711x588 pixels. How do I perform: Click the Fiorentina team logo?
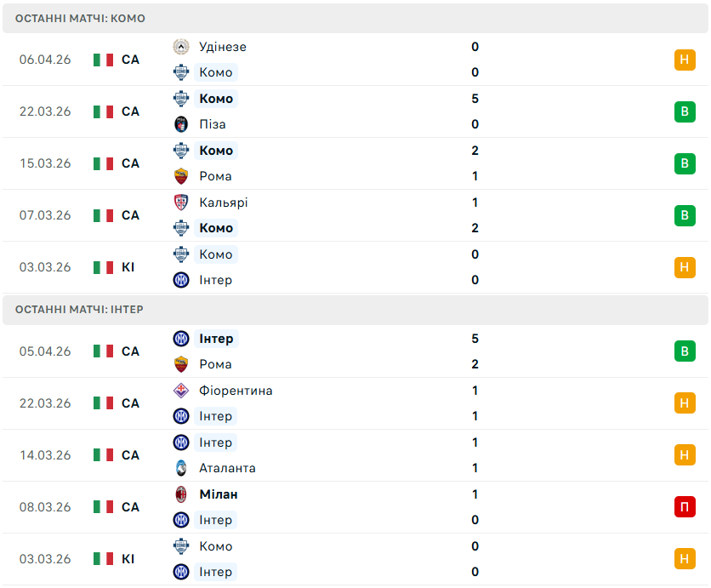pos(180,391)
